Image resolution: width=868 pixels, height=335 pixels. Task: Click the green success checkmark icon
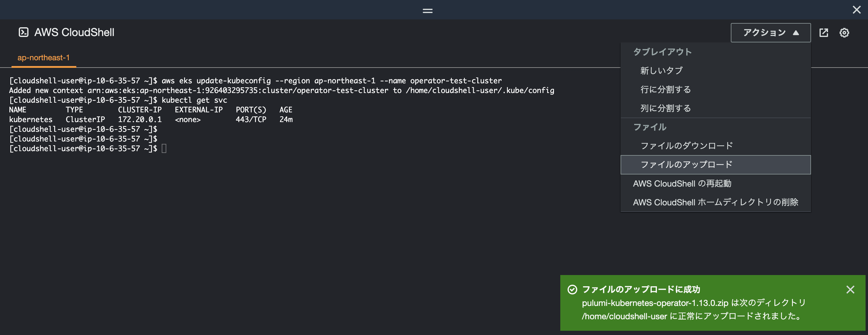pyautogui.click(x=572, y=290)
